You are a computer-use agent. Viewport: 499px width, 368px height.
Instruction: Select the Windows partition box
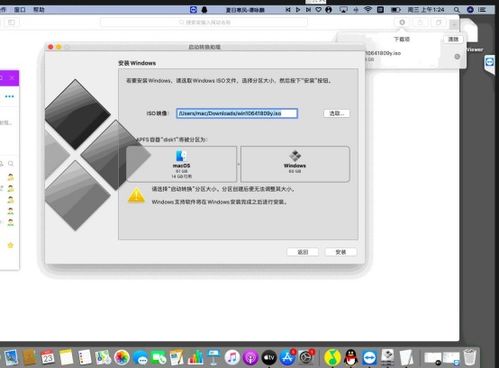coord(295,164)
